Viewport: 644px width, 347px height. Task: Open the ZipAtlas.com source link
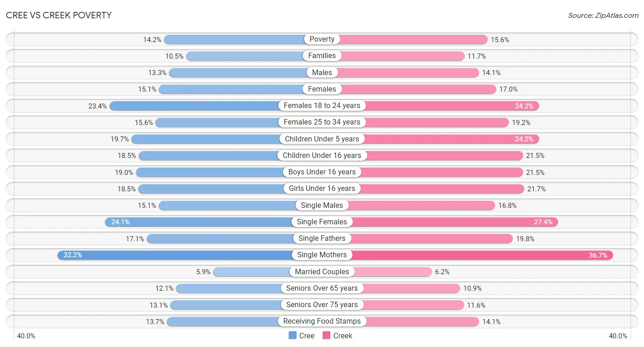click(x=603, y=15)
